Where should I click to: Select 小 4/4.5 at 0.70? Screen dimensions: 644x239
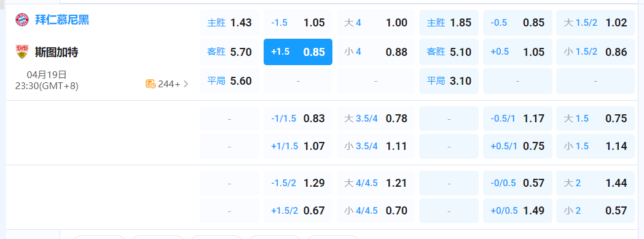(376, 211)
